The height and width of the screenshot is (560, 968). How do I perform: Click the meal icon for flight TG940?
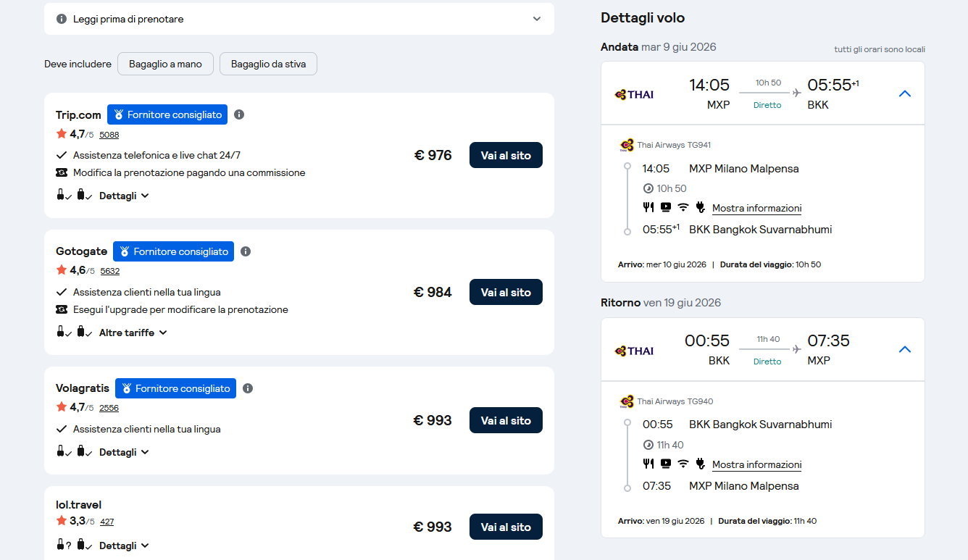(x=648, y=464)
